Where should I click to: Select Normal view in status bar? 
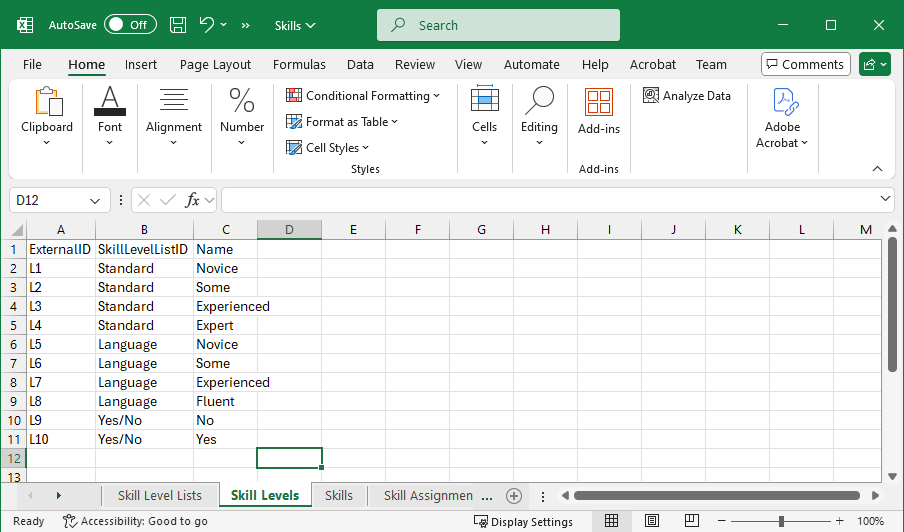[x=611, y=521]
